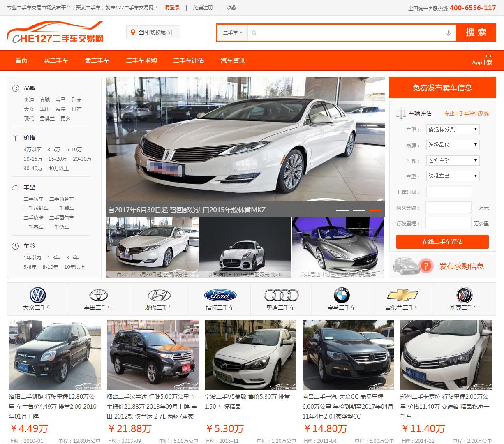The width and height of the screenshot is (504, 444).
Task: Open the 南昌二手一汽-大众CC listing title
Action: (348, 407)
